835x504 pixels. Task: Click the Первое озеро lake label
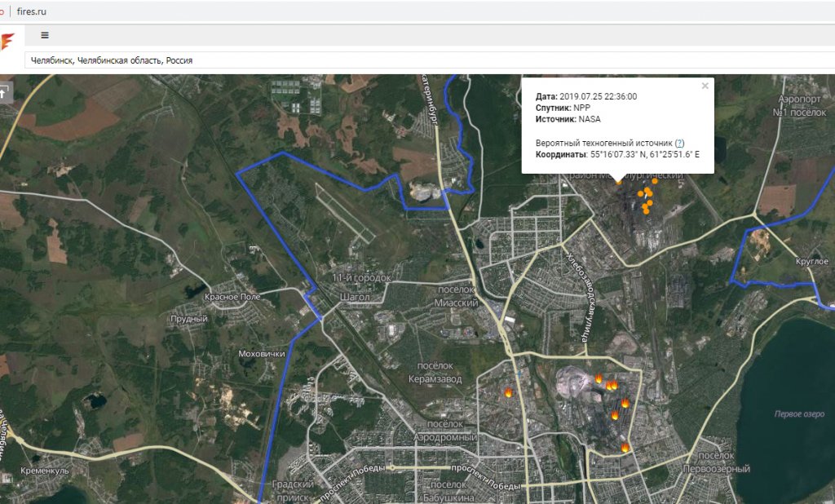[x=799, y=414]
